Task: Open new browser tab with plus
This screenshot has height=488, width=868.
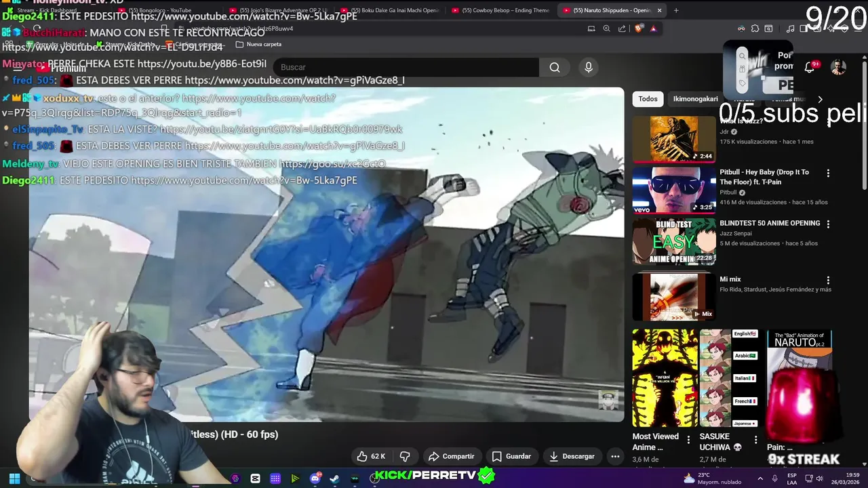Action: [676, 10]
